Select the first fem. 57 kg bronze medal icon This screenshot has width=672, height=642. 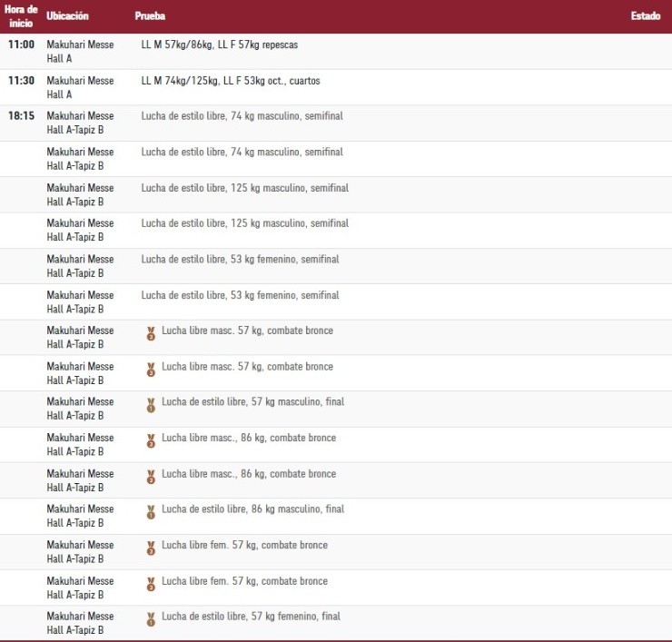coord(151,547)
